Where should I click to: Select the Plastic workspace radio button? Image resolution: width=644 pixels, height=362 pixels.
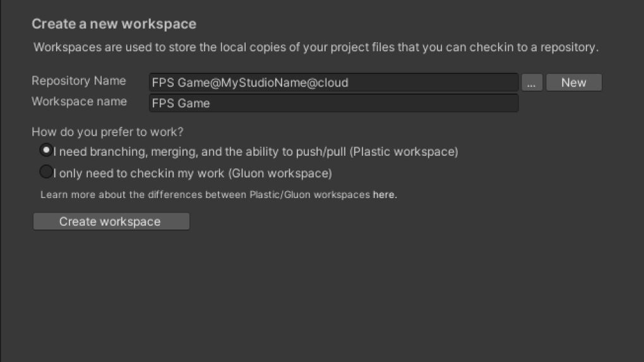46,151
